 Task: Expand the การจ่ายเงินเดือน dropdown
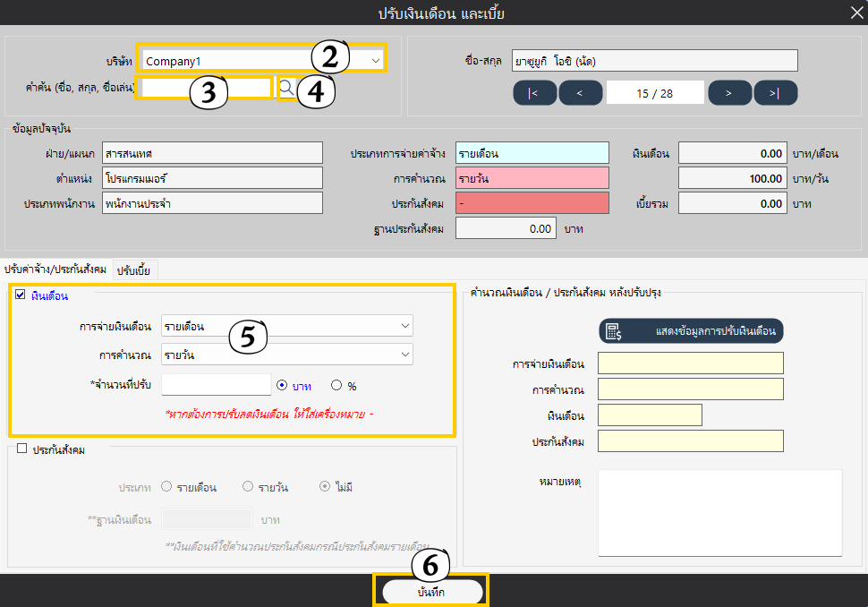404,326
